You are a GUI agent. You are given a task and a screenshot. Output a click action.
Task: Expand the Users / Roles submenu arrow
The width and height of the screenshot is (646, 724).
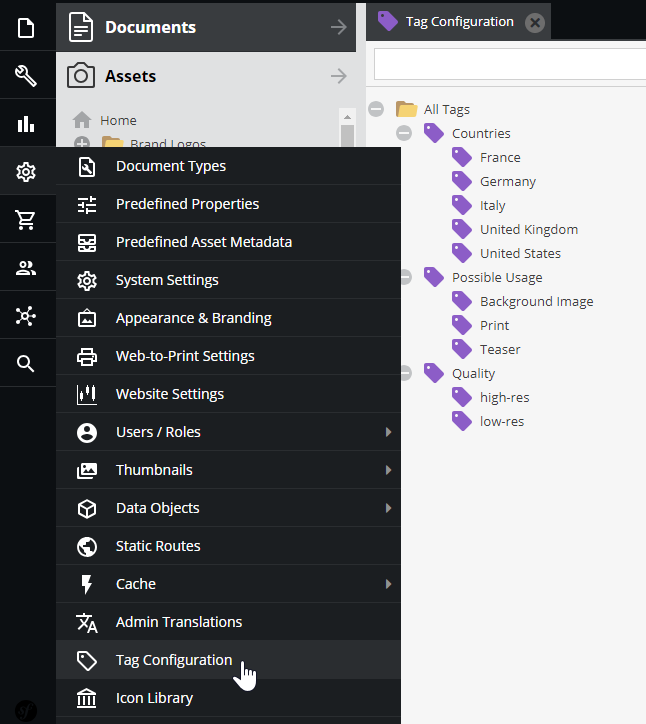388,432
